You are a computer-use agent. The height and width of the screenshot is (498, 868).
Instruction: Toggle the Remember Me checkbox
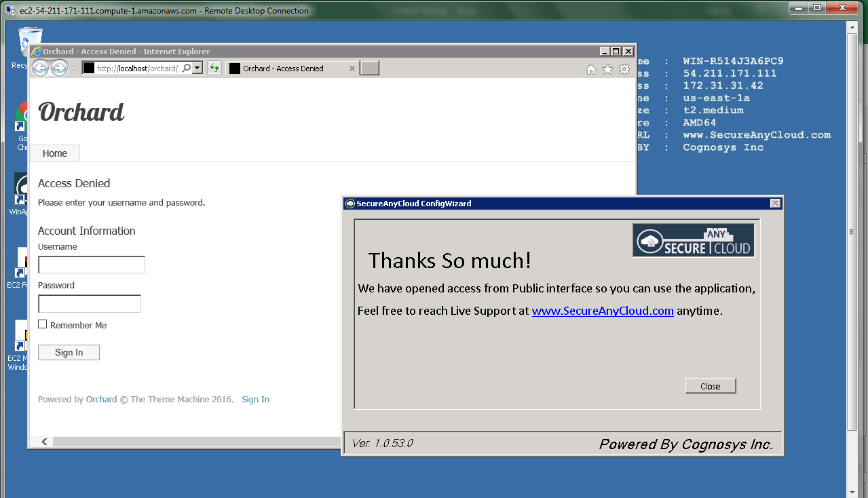click(43, 324)
